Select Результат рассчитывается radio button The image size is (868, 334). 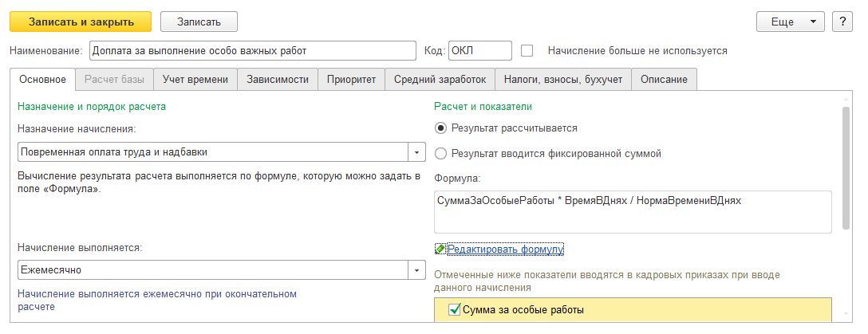[440, 128]
